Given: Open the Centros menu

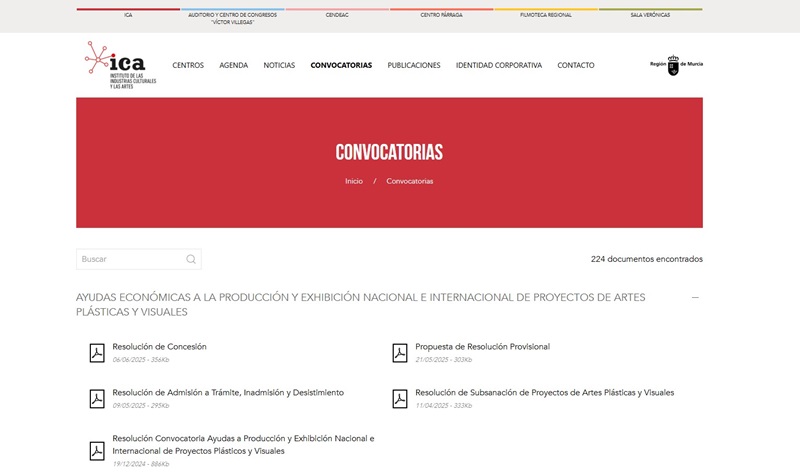Looking at the screenshot, I should [x=188, y=66].
